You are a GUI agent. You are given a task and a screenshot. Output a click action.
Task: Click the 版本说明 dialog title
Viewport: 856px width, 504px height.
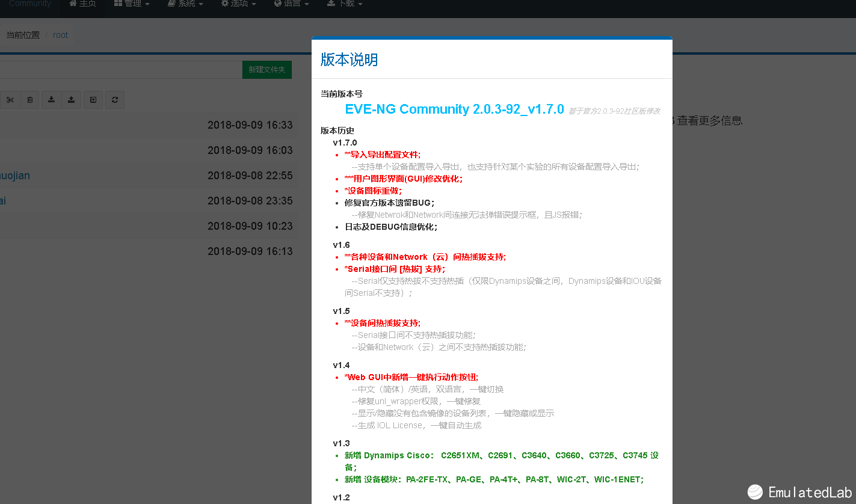[x=349, y=60]
